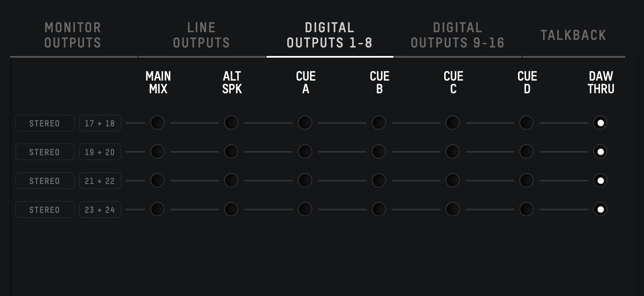This screenshot has width=644, height=296.
Task: Open the Talkback tab
Action: tap(574, 35)
